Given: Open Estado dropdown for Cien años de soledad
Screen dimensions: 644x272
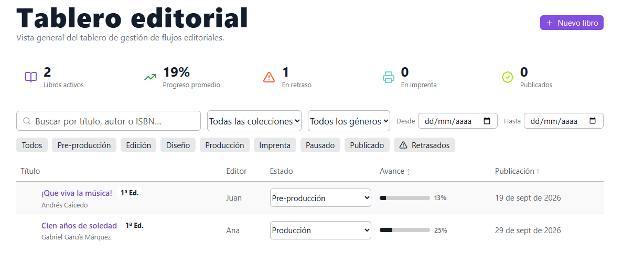Looking at the screenshot, I should click(320, 230).
